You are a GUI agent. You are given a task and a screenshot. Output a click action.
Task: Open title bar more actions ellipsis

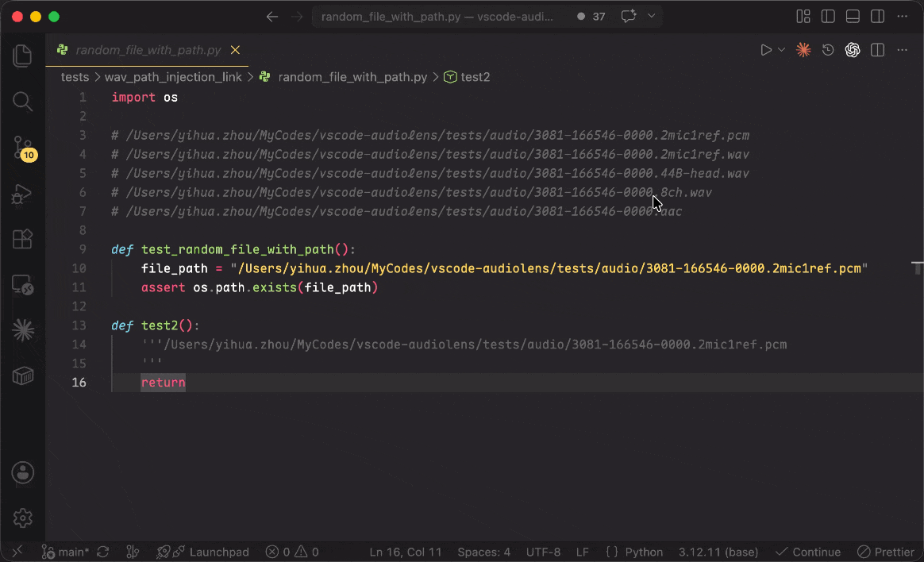click(x=903, y=17)
